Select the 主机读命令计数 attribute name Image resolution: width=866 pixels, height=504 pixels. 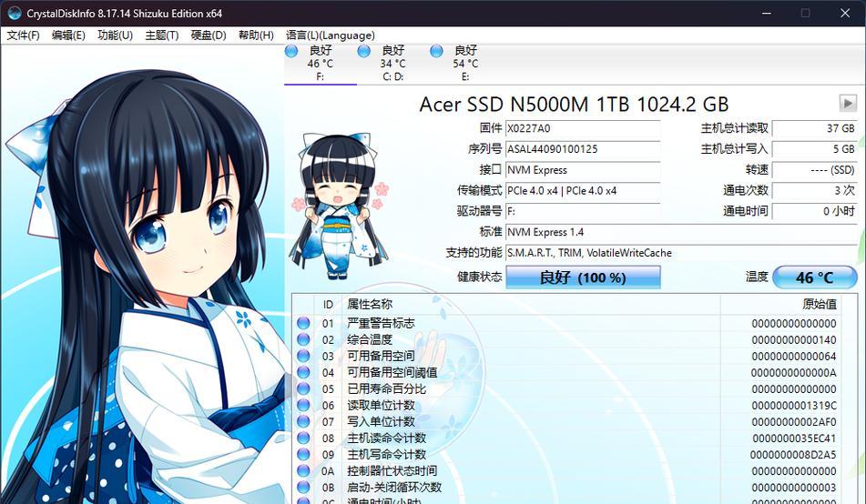tap(387, 438)
